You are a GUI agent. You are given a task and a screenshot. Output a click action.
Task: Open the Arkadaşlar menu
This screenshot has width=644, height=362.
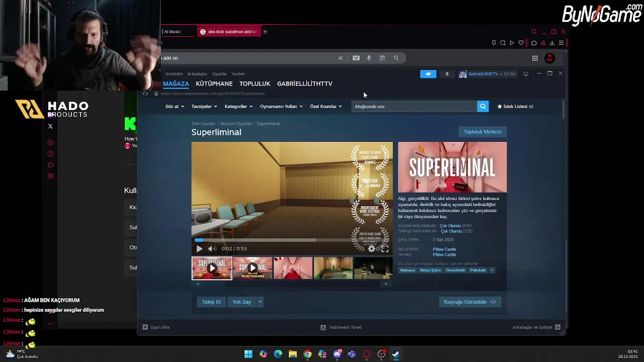tap(197, 74)
